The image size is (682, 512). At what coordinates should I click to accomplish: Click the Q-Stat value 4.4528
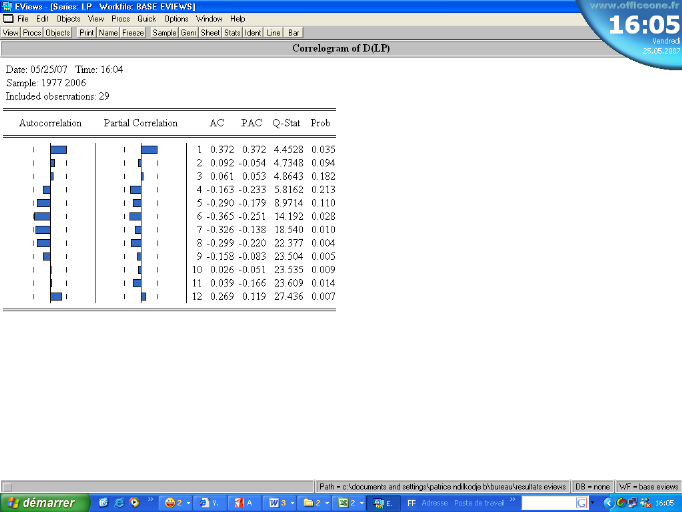click(288, 150)
